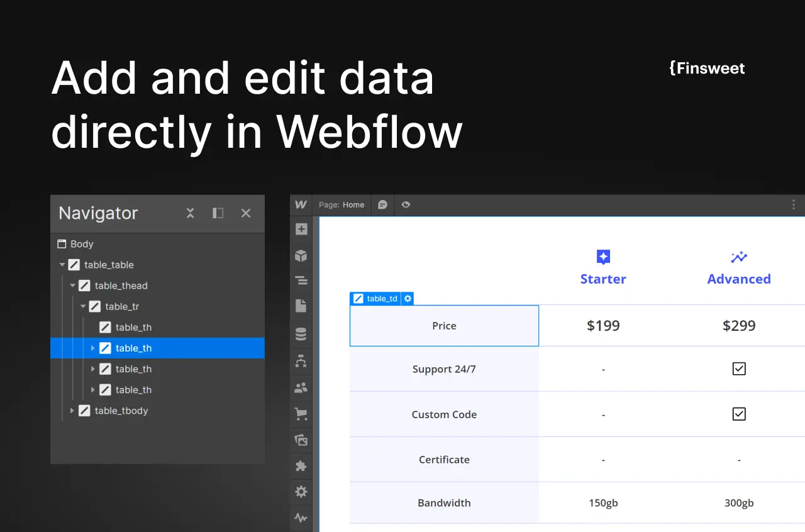
Task: Open the CMS database icon in sidebar
Action: coord(301,334)
